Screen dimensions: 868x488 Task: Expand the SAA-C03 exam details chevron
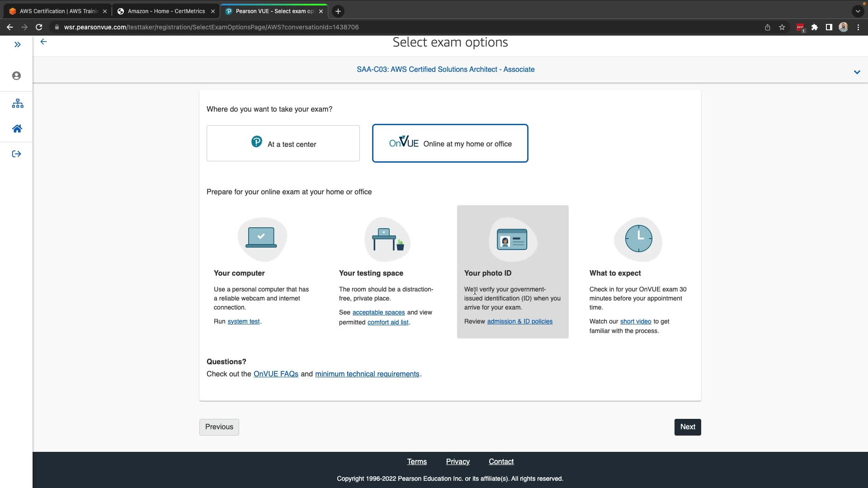[857, 72]
